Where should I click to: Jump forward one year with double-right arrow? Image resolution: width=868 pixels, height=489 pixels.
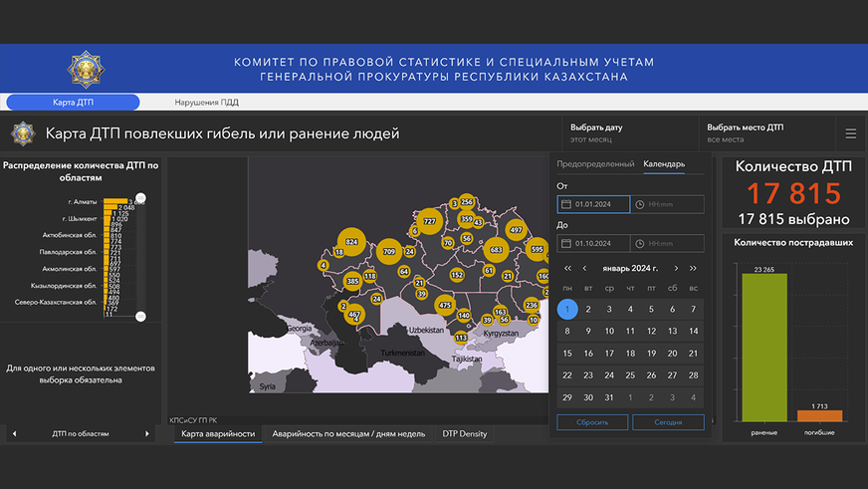693,268
